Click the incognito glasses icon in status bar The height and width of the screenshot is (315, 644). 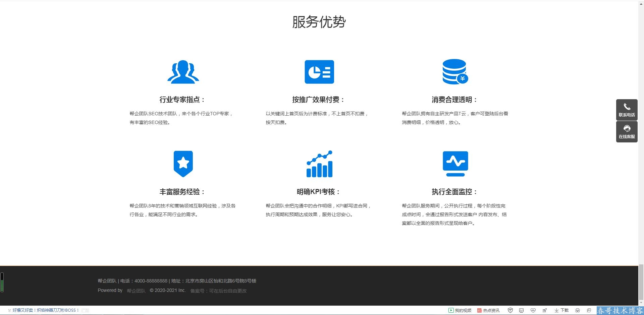(x=577, y=310)
